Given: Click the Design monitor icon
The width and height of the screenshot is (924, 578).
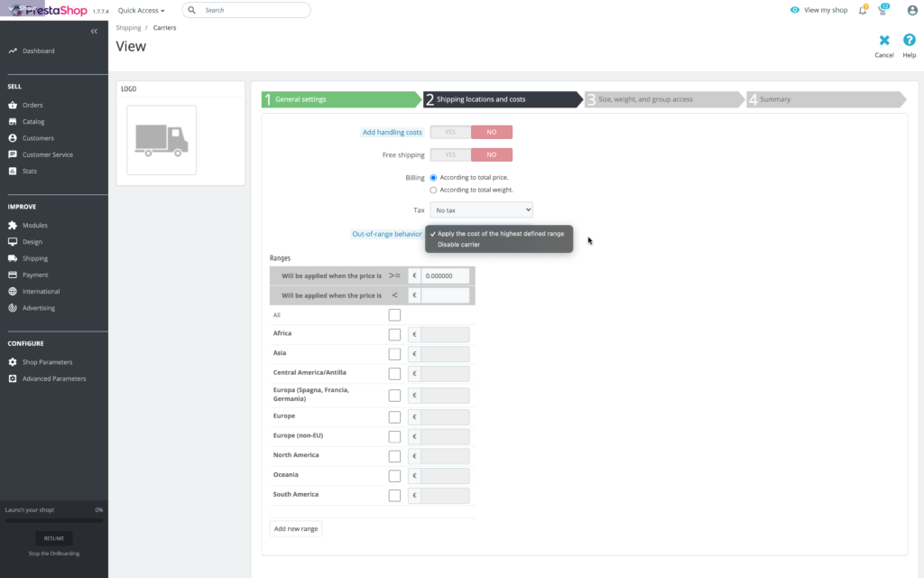Looking at the screenshot, I should (13, 242).
